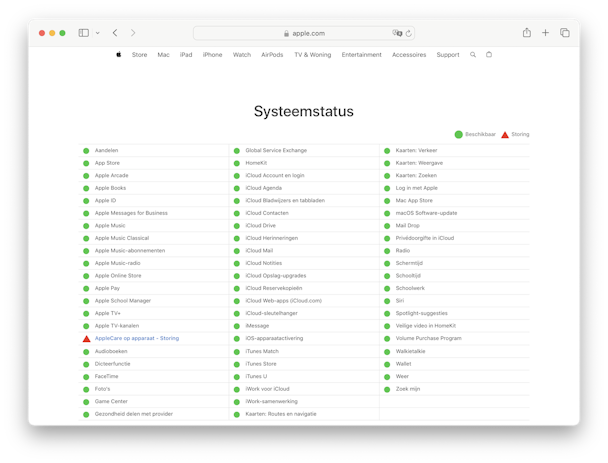
Task: Click the Apple TV+ row text
Action: pyautogui.click(x=107, y=313)
